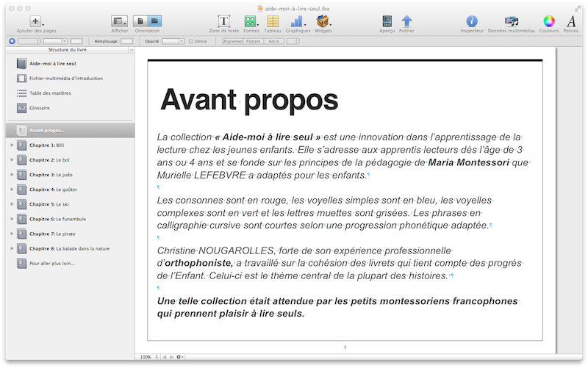Switch to landscape orientation
Viewport: 588px width, 368px height.
tap(154, 21)
